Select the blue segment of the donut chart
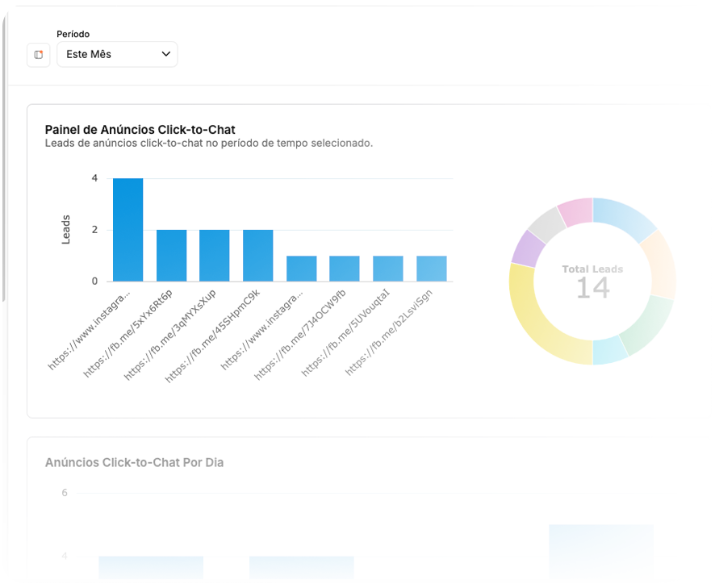The image size is (715, 588). 626,215
